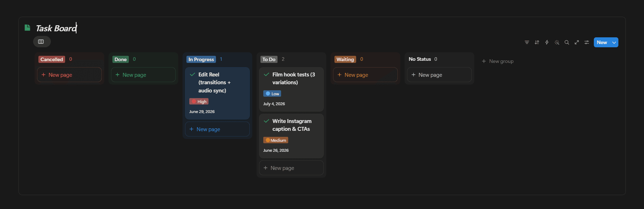Screen dimensions: 644x209
Task: Click the expand full-page arrows icon
Action: [x=577, y=42]
